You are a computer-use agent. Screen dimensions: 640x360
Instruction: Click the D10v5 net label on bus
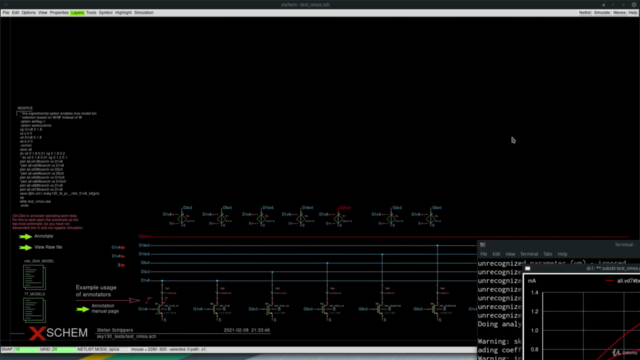[144, 254]
